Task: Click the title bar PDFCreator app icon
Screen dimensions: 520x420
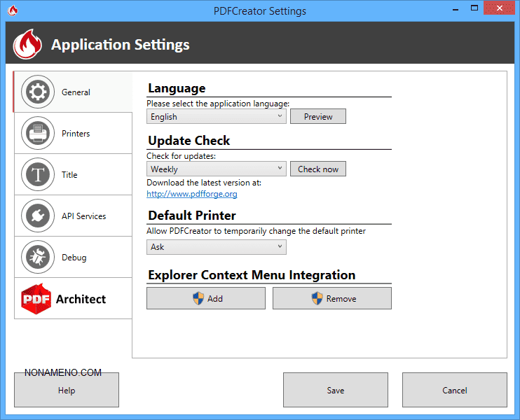Action: pos(13,10)
